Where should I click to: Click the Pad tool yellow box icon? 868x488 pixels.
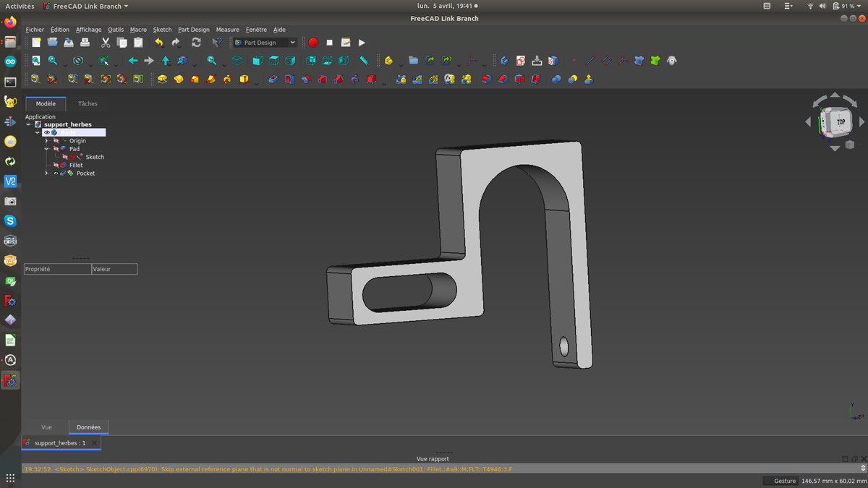click(162, 79)
